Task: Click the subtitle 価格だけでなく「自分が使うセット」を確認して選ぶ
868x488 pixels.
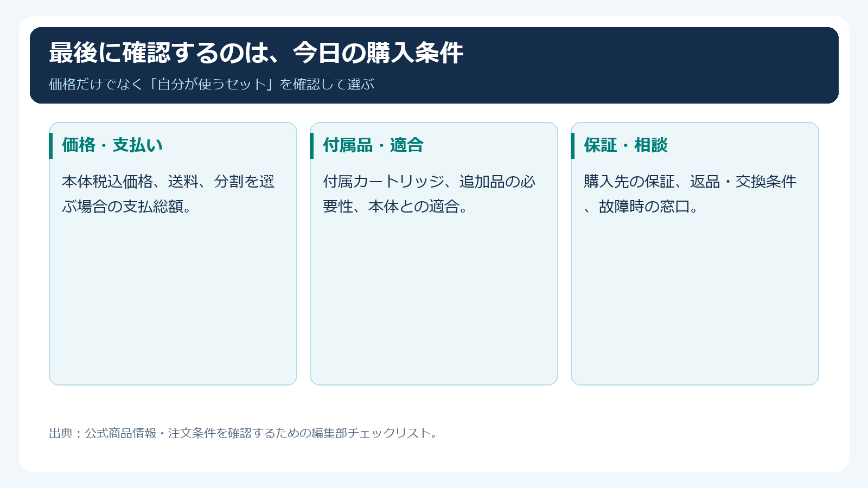Action: point(212,84)
